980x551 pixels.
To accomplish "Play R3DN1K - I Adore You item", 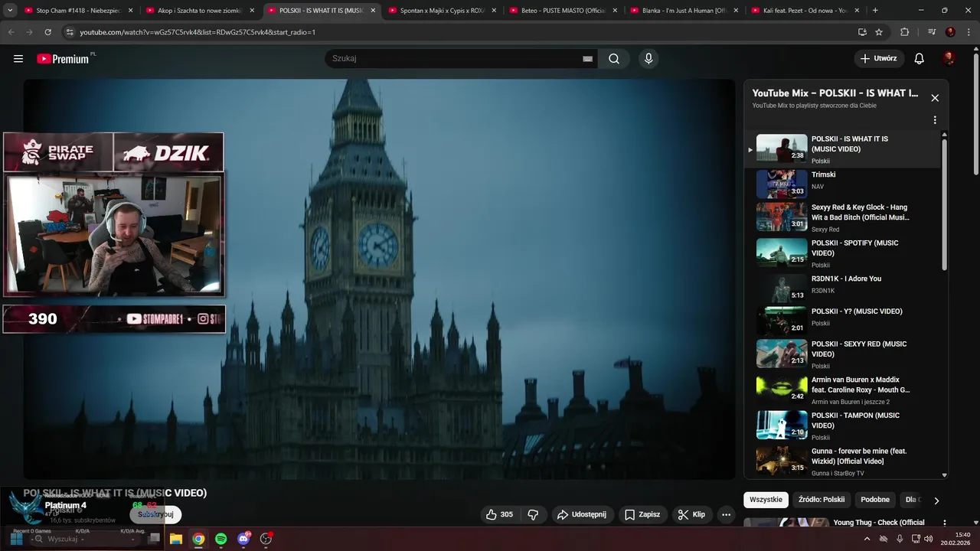I will click(x=842, y=289).
